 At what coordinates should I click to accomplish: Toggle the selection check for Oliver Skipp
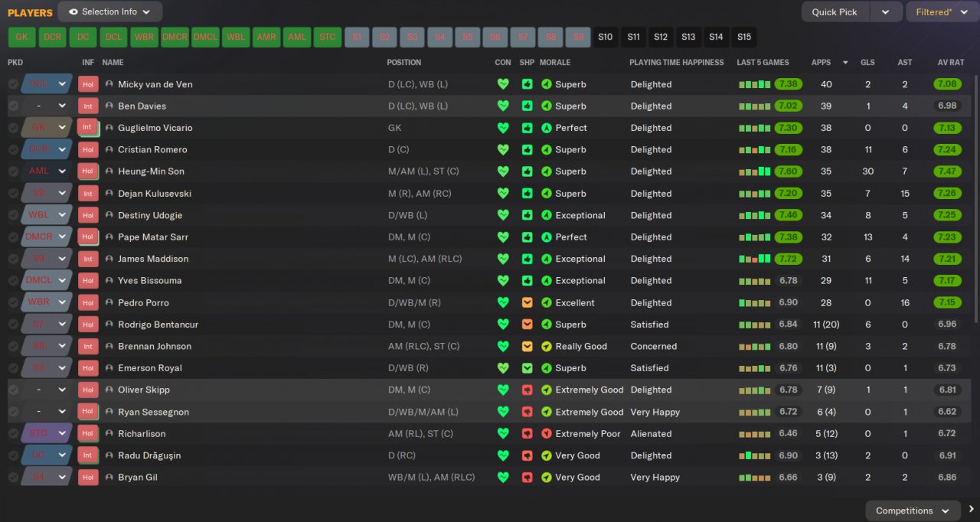click(x=13, y=390)
